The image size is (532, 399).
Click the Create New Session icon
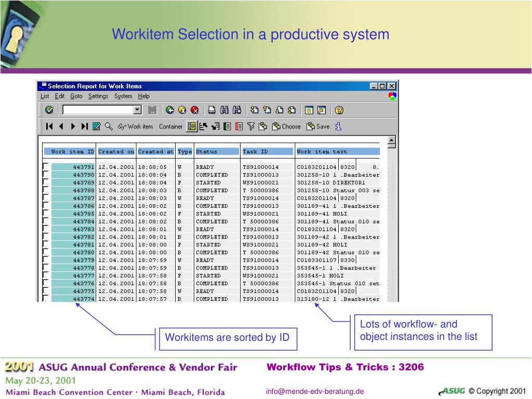tap(309, 110)
